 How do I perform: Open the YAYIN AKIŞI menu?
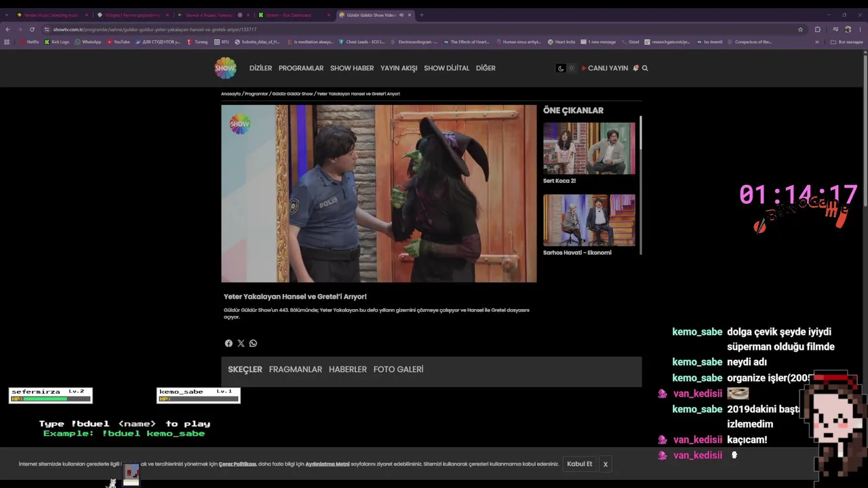399,68
